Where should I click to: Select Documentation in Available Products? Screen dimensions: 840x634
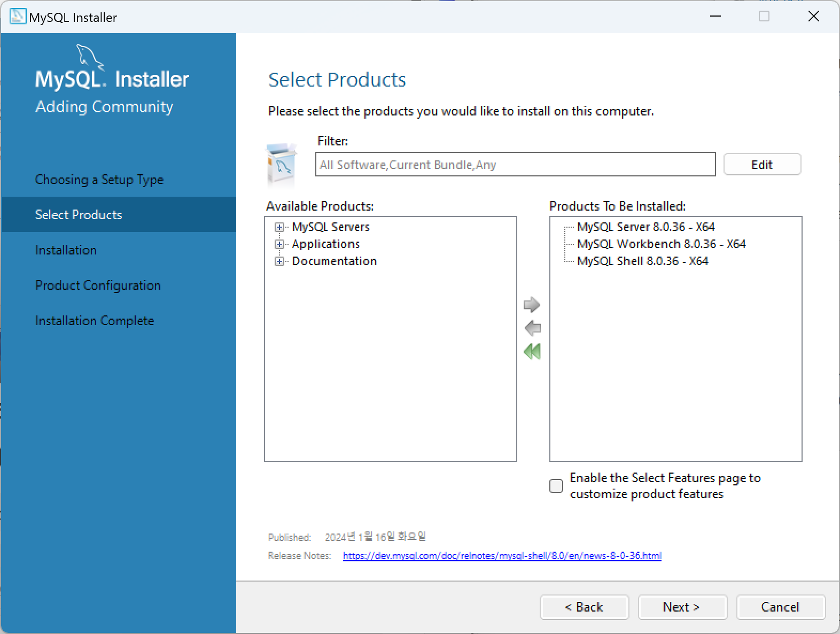(334, 261)
